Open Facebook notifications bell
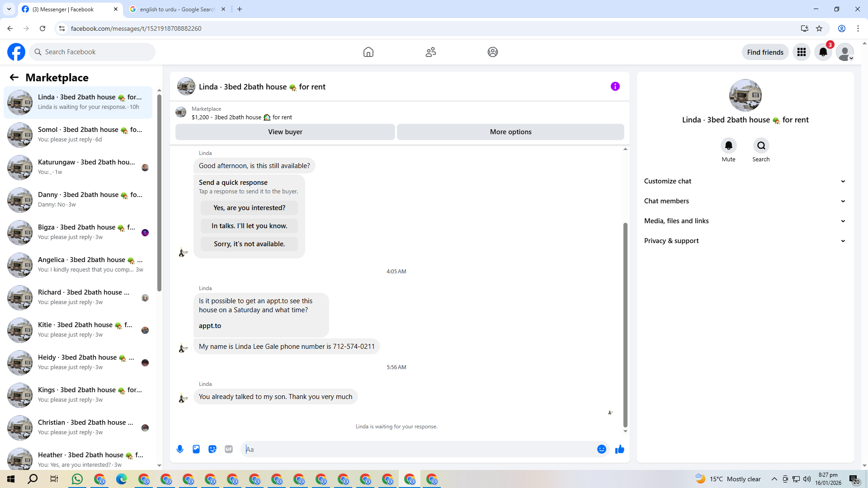 pos(823,52)
